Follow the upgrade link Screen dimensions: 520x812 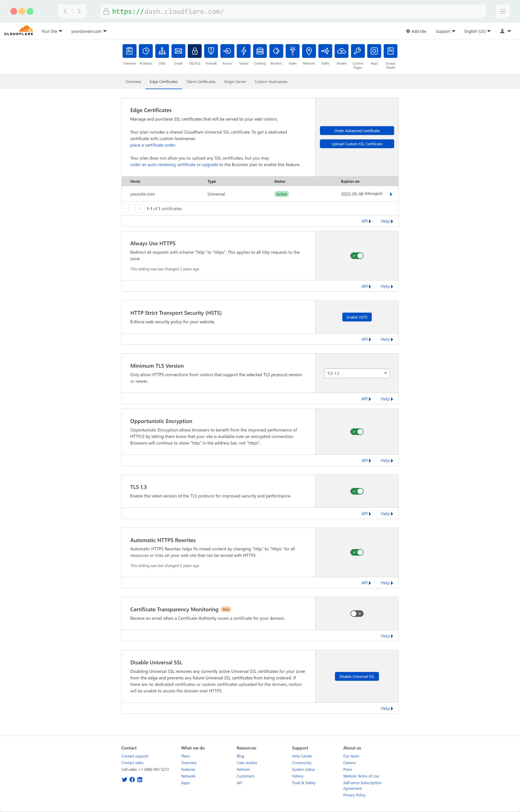[x=210, y=165]
